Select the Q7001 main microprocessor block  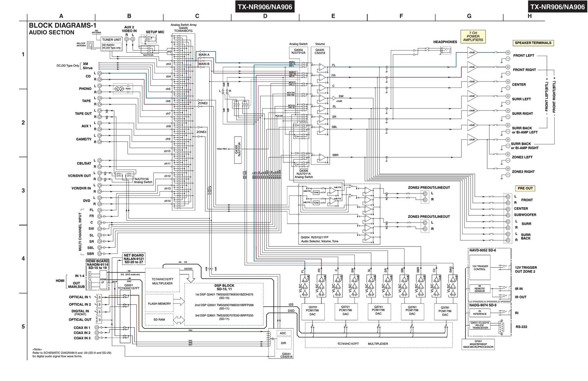[478, 344]
